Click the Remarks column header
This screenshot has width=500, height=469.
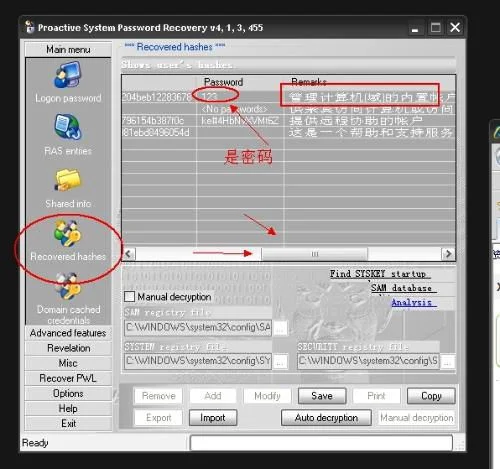370,82
